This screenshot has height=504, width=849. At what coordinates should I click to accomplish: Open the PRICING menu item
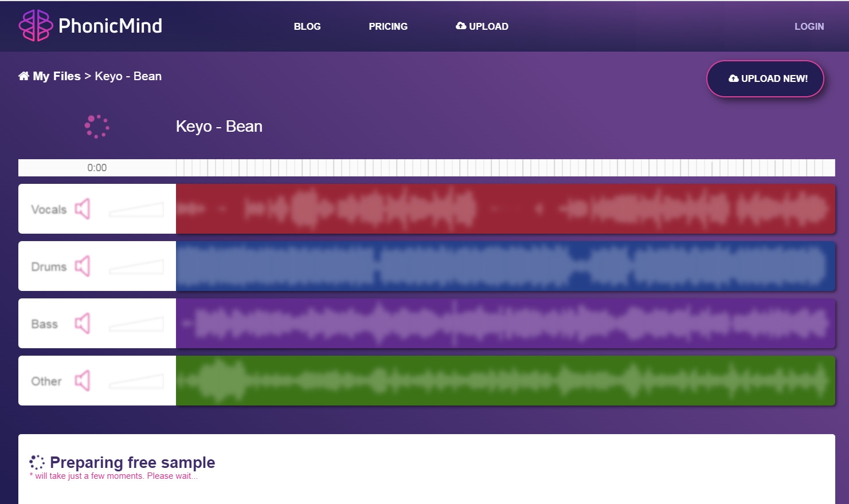click(x=388, y=26)
